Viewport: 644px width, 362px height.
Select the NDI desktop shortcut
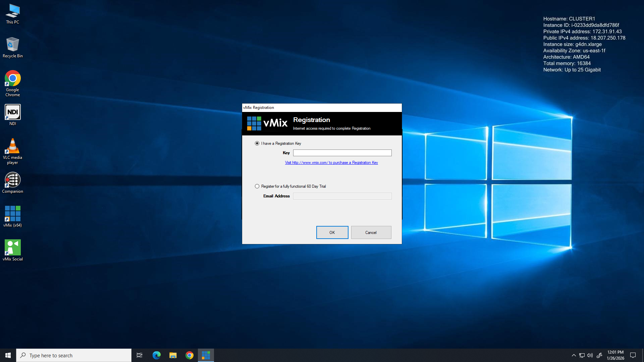point(13,115)
